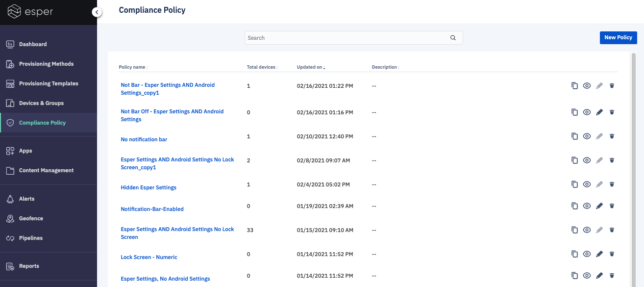Delete the Not Bar Off policy
Viewport: 644px width, 287px height.
(612, 112)
